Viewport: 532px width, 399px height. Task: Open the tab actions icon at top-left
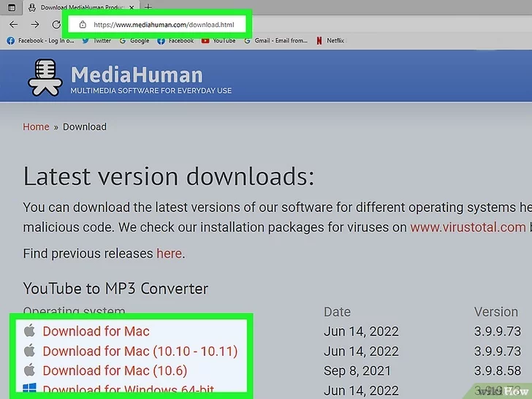[x=12, y=7]
